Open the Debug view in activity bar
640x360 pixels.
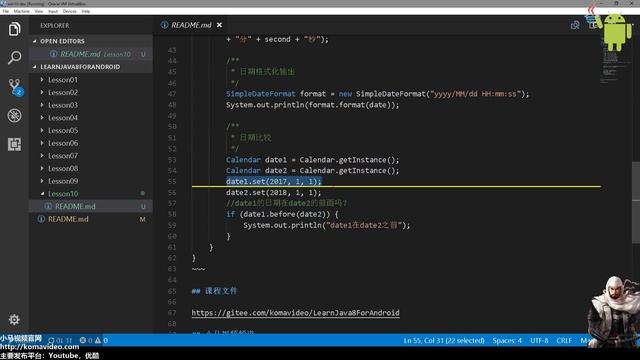[14, 116]
